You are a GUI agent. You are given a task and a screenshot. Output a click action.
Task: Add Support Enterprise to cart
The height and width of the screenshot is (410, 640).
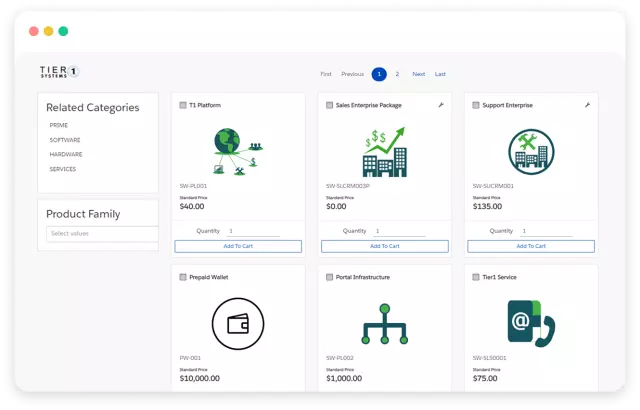(x=530, y=246)
